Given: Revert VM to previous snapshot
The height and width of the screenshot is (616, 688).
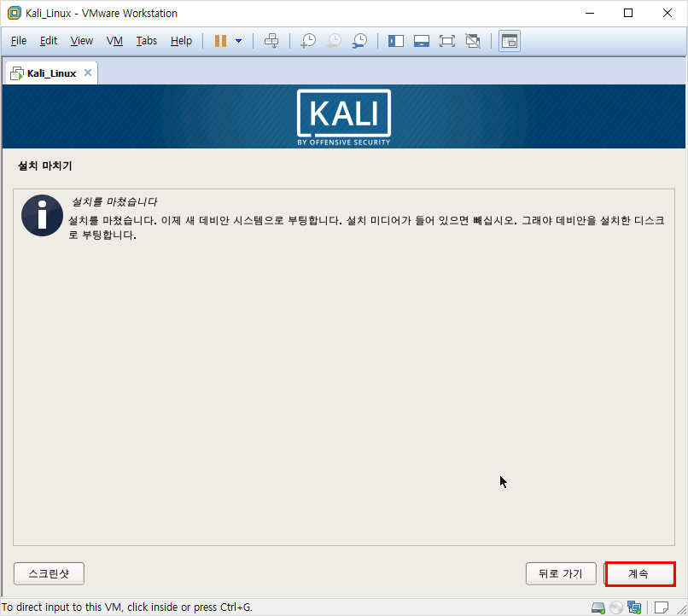Looking at the screenshot, I should tap(334, 41).
